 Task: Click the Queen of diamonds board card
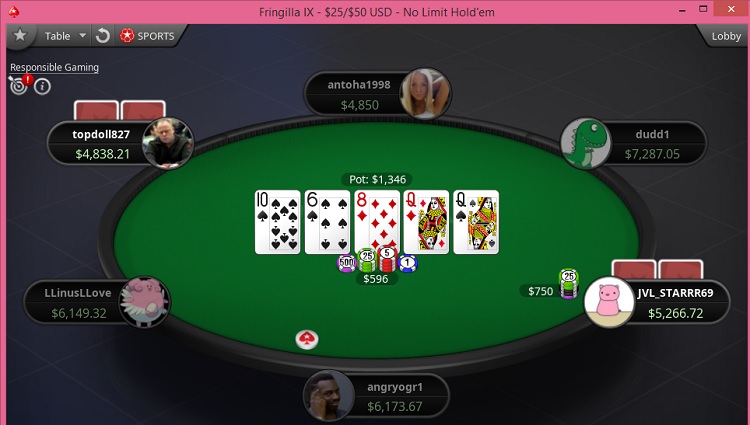click(426, 222)
